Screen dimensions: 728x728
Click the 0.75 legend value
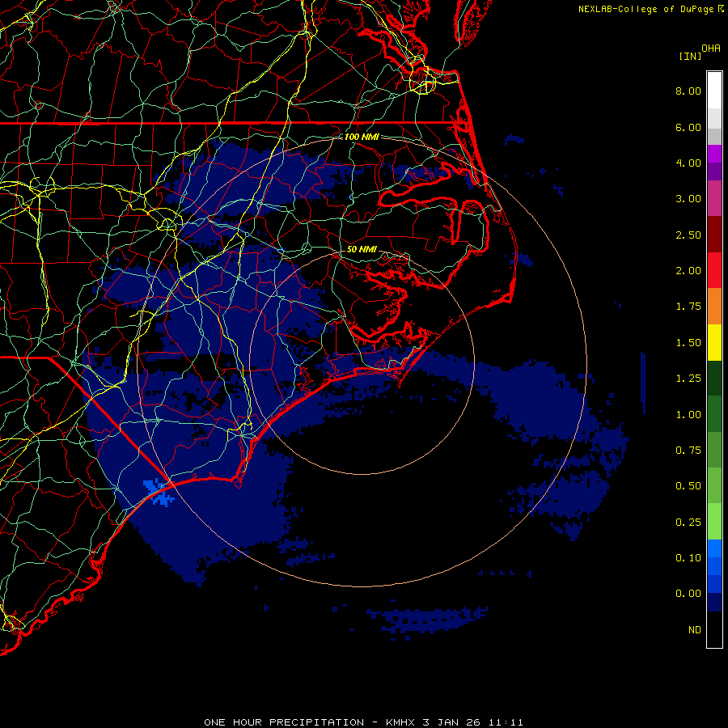pyautogui.click(x=688, y=451)
